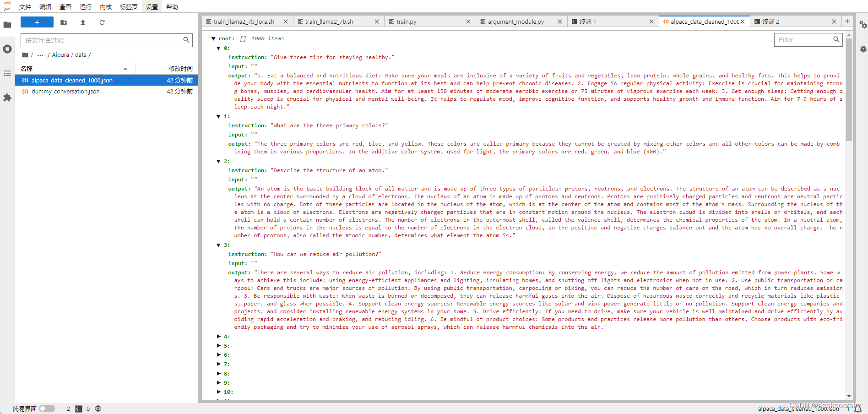Collapse the root JSON node

point(213,39)
